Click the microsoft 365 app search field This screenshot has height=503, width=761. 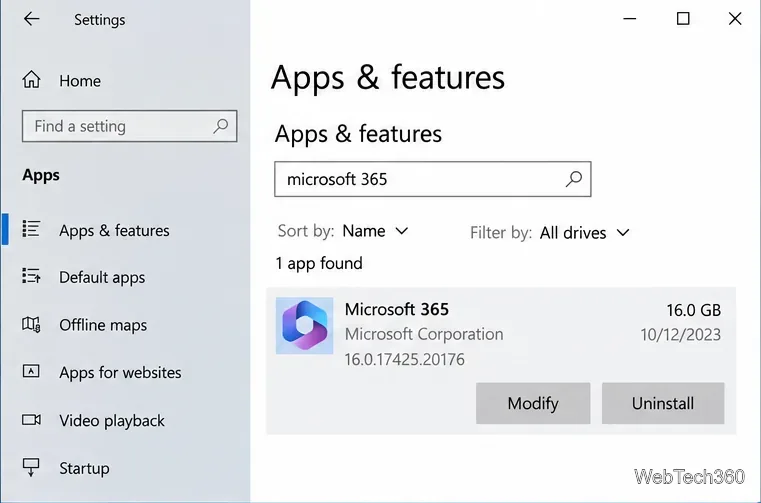coord(432,179)
